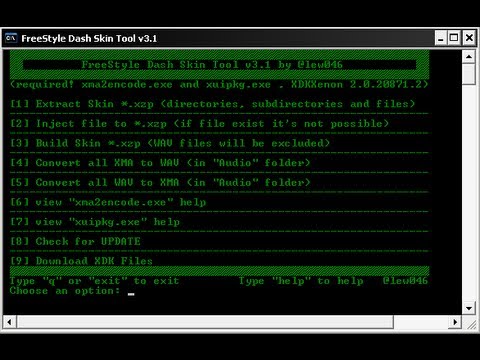The image size is (480, 360).
Task: Click the "[1] Extract Skin *.xzp" line
Action: pyautogui.click(x=212, y=104)
